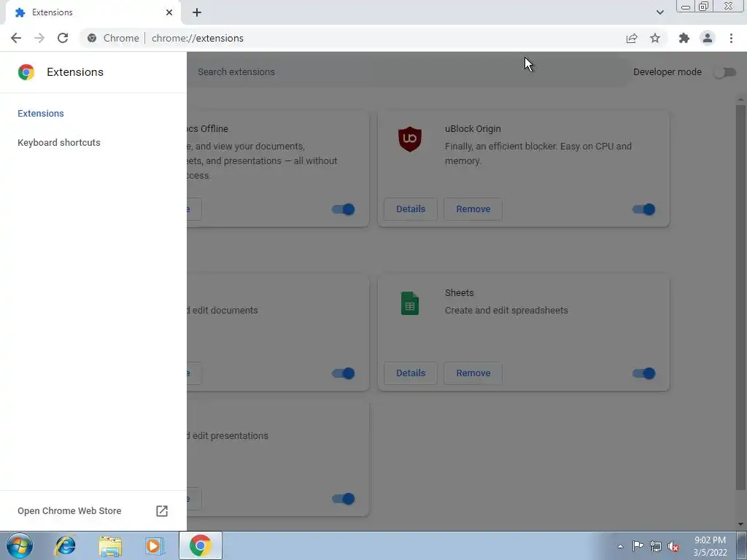Viewport: 747px width, 560px height.
Task: Show hidden tray icons arrow
Action: (x=620, y=546)
